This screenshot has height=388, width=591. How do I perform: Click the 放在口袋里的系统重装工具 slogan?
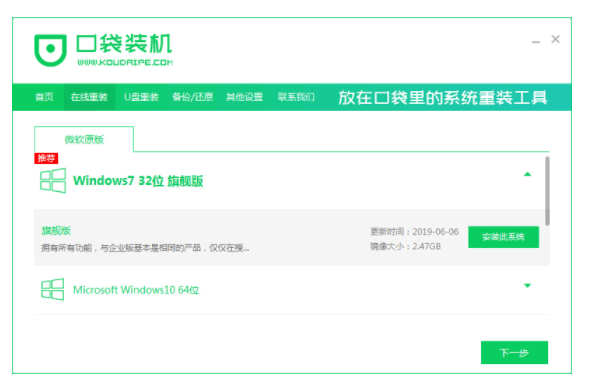(442, 98)
